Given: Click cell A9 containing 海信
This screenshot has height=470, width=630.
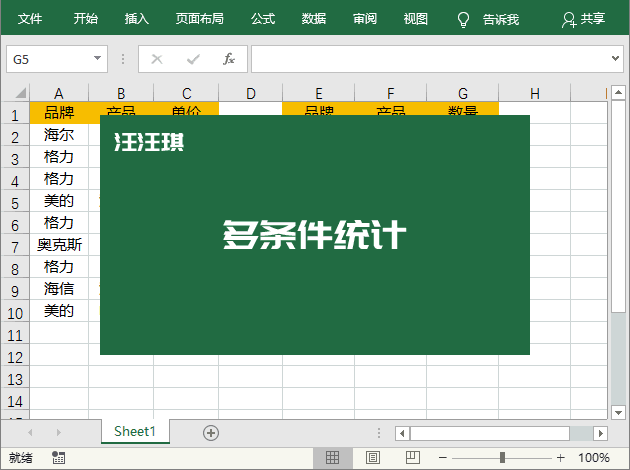Looking at the screenshot, I should (59, 288).
